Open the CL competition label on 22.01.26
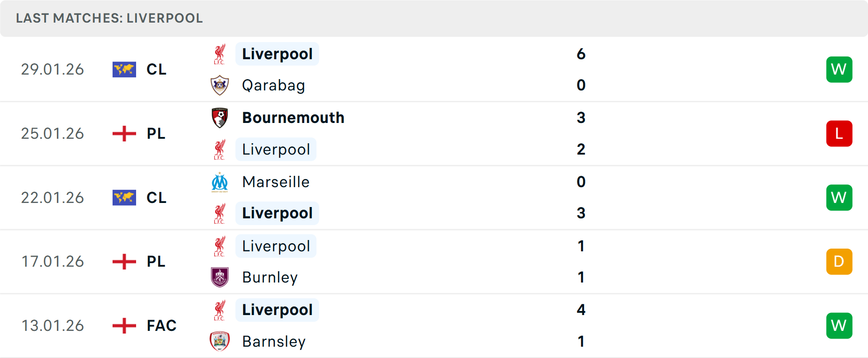Image resolution: width=868 pixels, height=358 pixels. coord(156,198)
